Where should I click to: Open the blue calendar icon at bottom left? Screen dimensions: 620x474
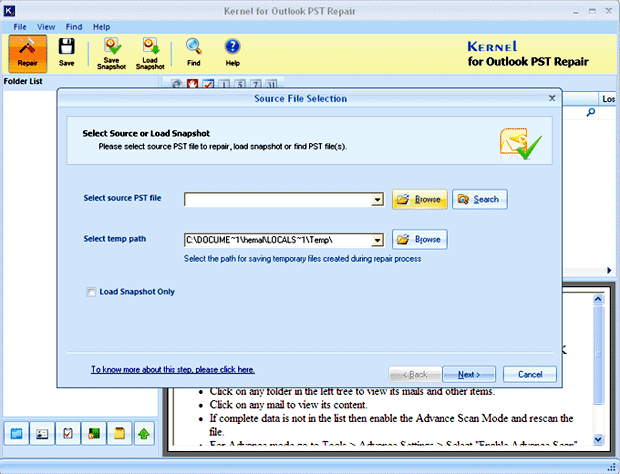(x=16, y=434)
